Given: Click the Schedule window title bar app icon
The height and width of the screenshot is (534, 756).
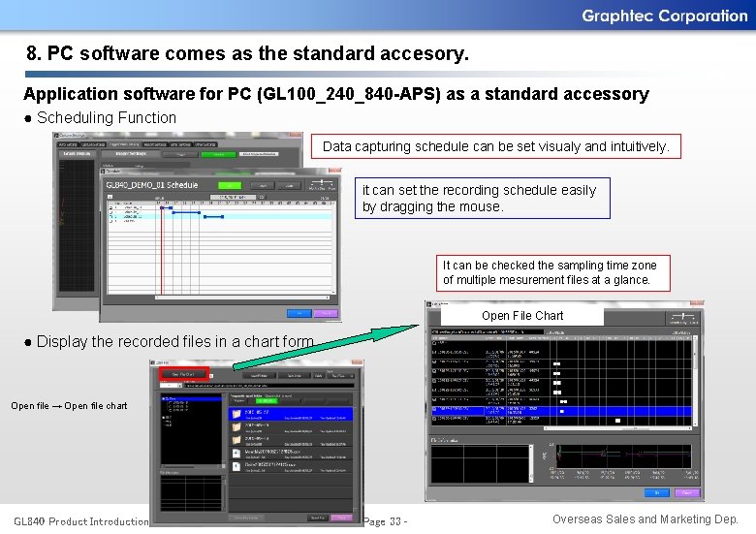Looking at the screenshot, I should (x=103, y=172).
